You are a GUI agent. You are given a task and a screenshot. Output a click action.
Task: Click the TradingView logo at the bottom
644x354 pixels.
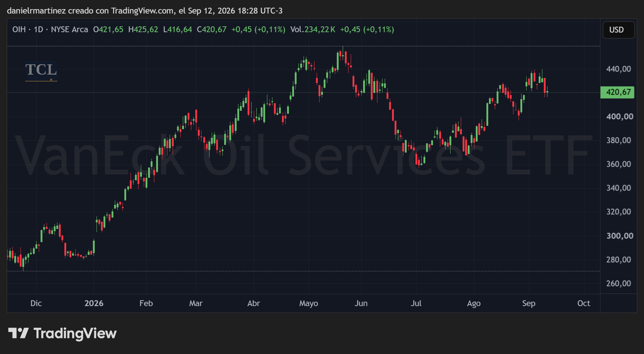[62, 333]
